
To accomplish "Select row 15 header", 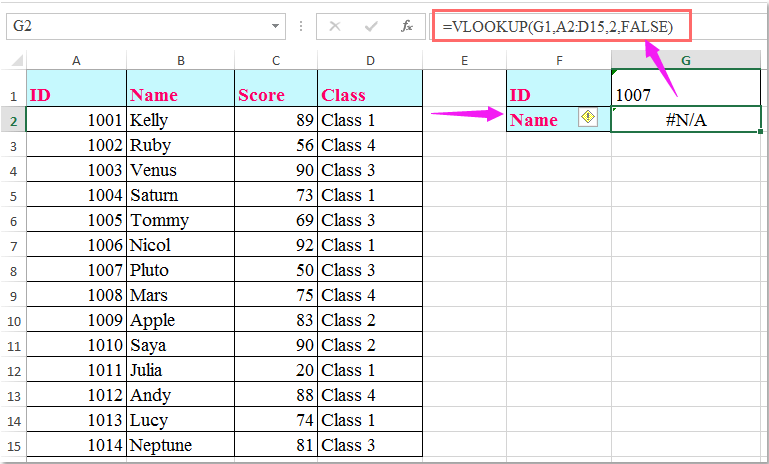I will (13, 445).
